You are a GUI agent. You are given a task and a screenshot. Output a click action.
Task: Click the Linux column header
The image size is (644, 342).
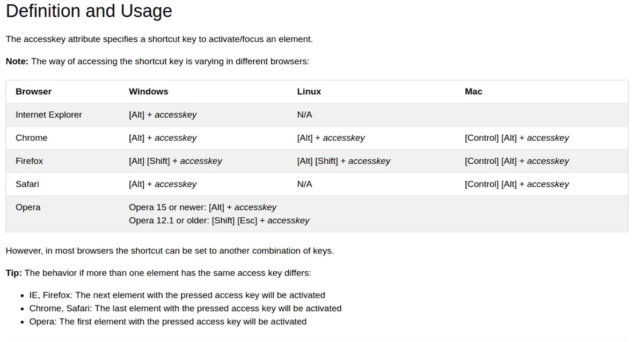point(309,91)
